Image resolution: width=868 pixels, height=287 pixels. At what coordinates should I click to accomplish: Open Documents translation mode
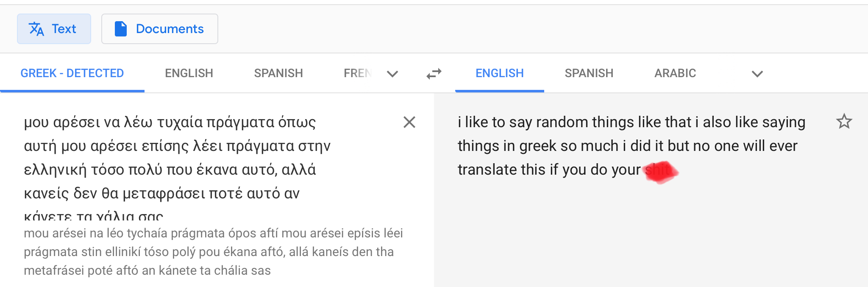160,29
